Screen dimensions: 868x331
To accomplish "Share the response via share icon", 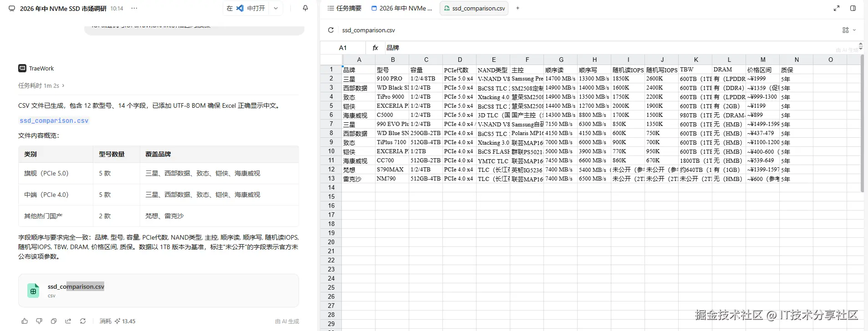I will point(68,321).
